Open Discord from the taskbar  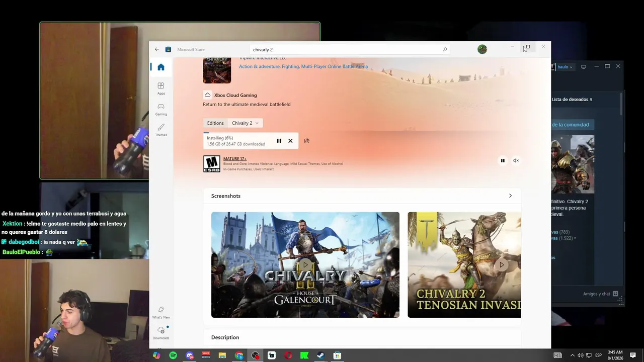(x=190, y=355)
